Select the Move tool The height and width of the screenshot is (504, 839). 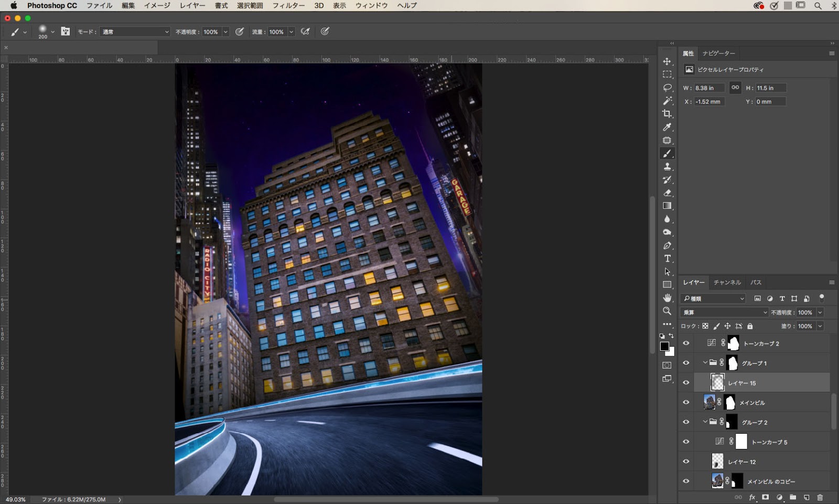[667, 61]
